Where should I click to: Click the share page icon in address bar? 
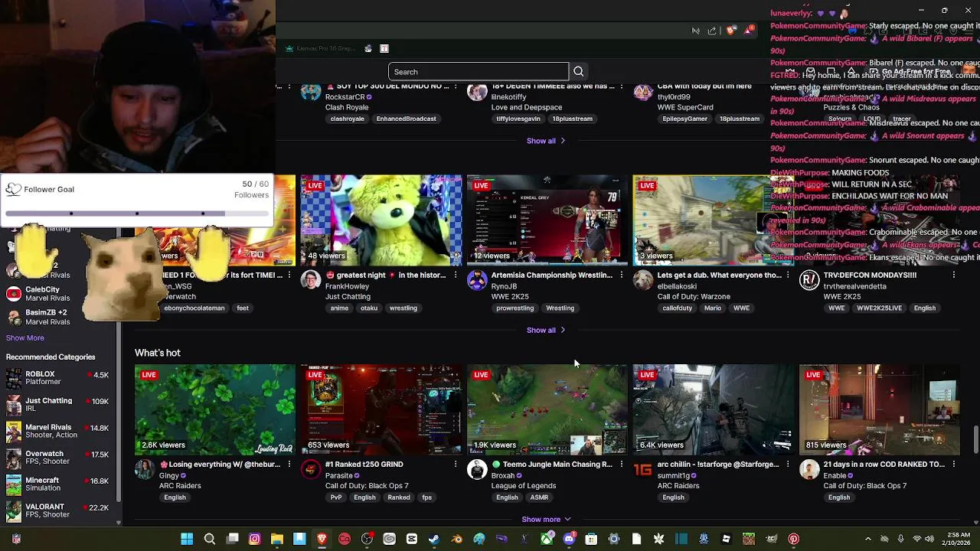tap(712, 31)
